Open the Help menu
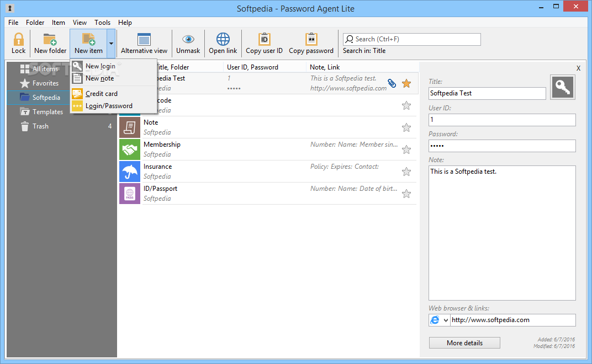 (125, 23)
